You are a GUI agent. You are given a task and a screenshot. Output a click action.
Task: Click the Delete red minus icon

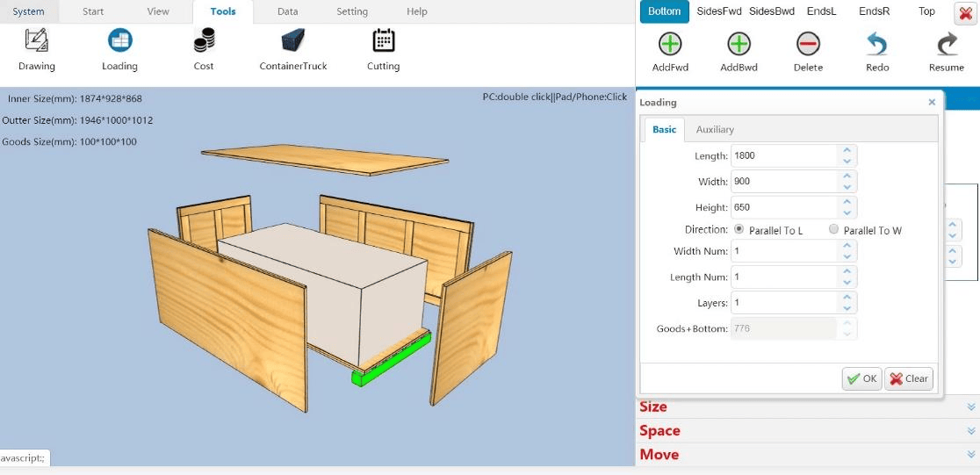808,45
